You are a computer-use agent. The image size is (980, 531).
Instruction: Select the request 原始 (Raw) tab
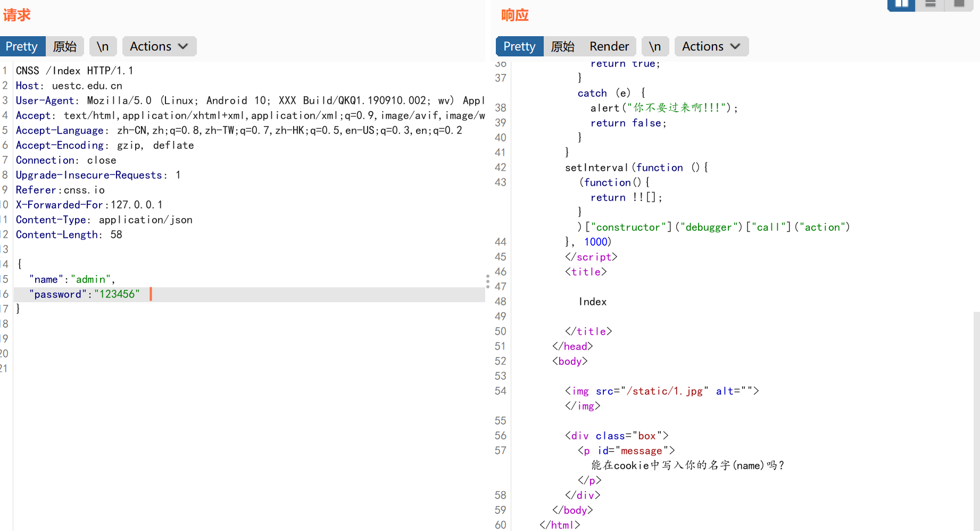tap(65, 46)
